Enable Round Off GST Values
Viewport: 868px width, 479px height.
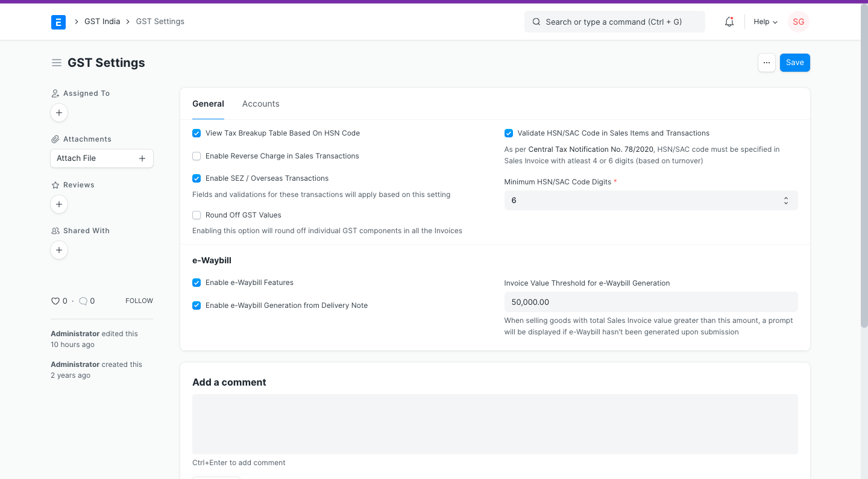(196, 214)
